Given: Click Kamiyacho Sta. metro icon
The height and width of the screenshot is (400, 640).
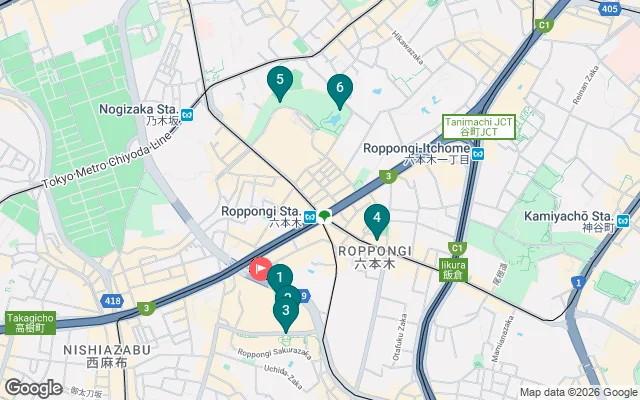Looking at the screenshot, I should click(623, 221).
